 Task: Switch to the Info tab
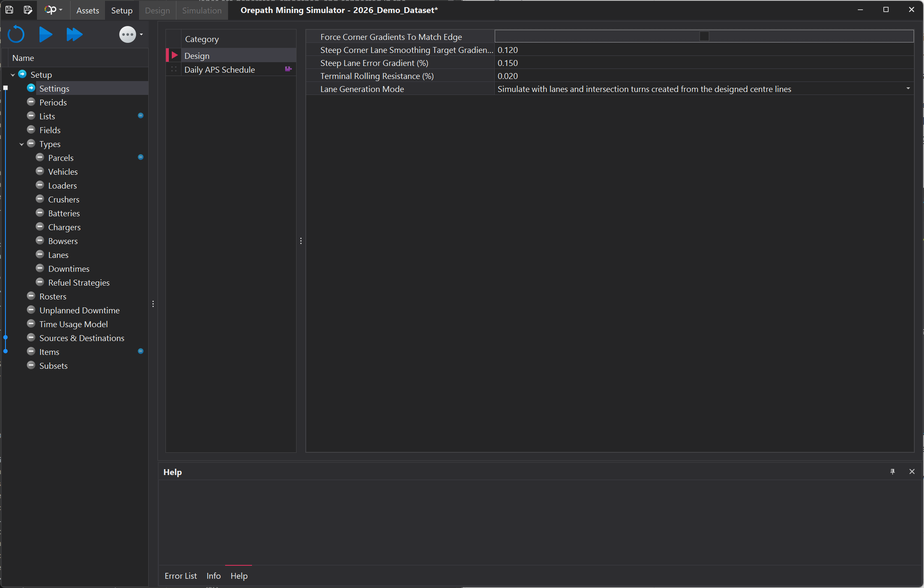214,576
